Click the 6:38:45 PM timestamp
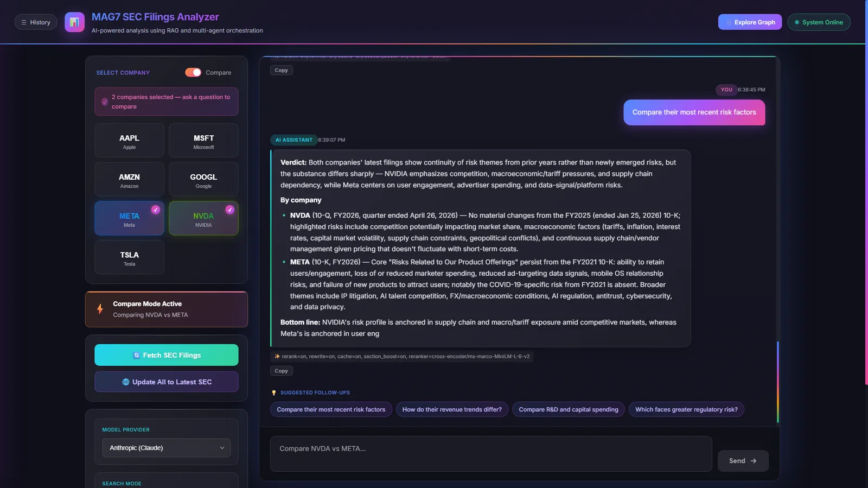Image resolution: width=868 pixels, height=488 pixels. click(751, 90)
